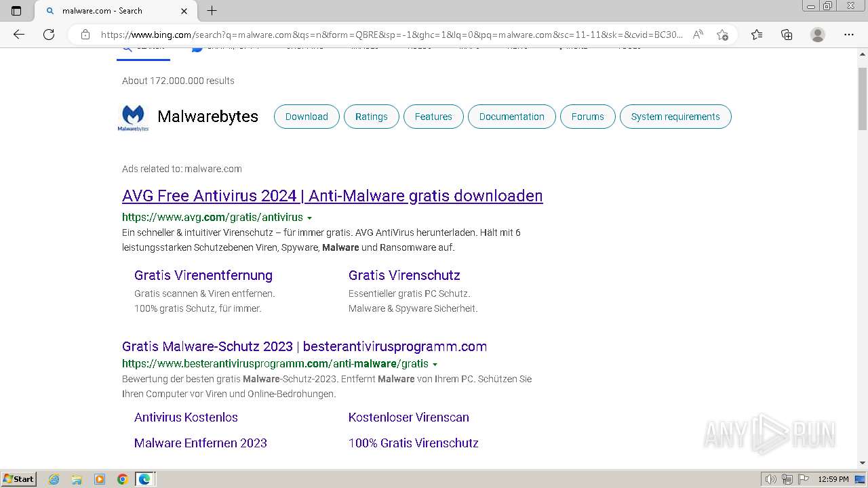The height and width of the screenshot is (488, 868).
Task: Open Gratis Virenentfernung link
Action: [203, 275]
